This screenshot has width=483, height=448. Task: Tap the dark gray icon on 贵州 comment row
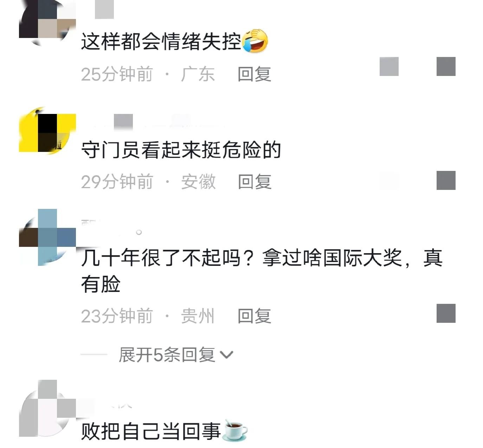click(x=446, y=313)
